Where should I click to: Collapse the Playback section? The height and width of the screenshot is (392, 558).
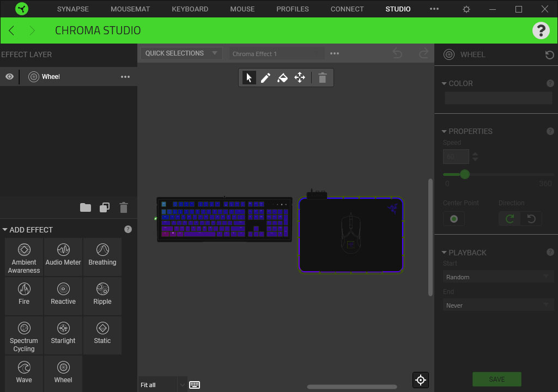(444, 253)
